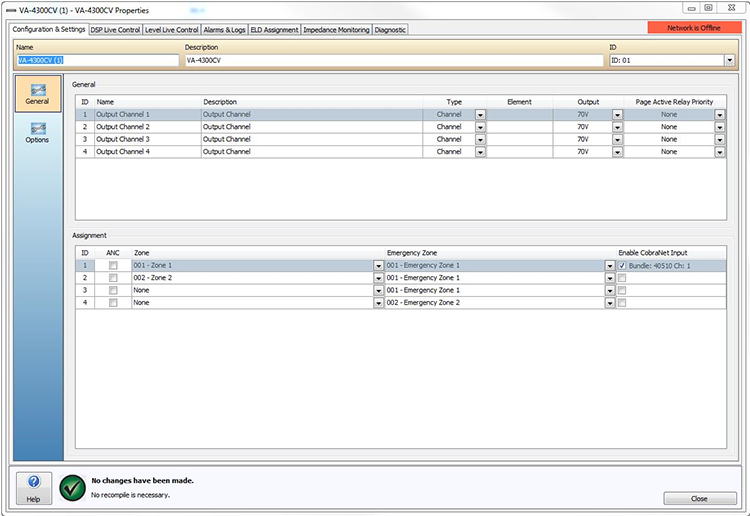Open Type dropdown for Output Channel 1
The height and width of the screenshot is (516, 750).
(480, 115)
